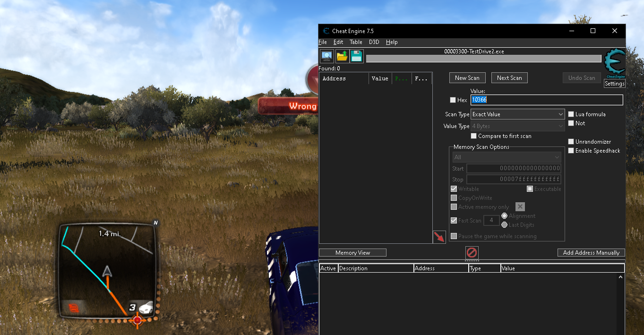Image resolution: width=644 pixels, height=335 pixels.
Task: Click the Fast Scan alignment value field
Action: 491,221
